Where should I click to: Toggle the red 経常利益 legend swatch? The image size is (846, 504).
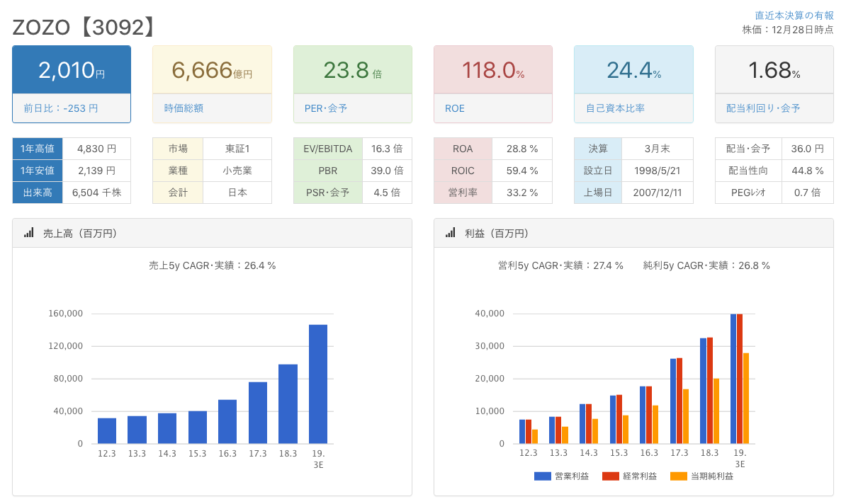pyautogui.click(x=610, y=476)
